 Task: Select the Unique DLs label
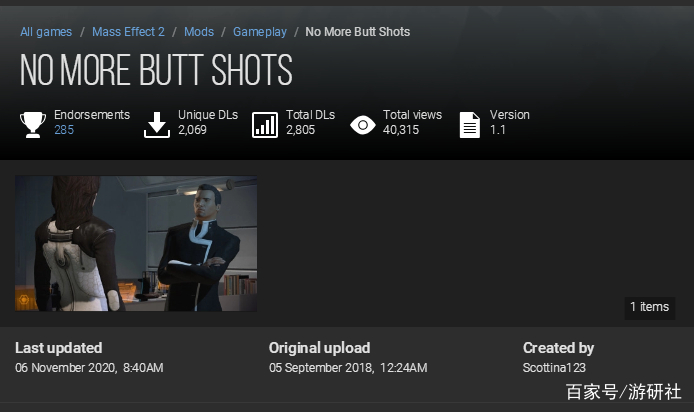208,115
